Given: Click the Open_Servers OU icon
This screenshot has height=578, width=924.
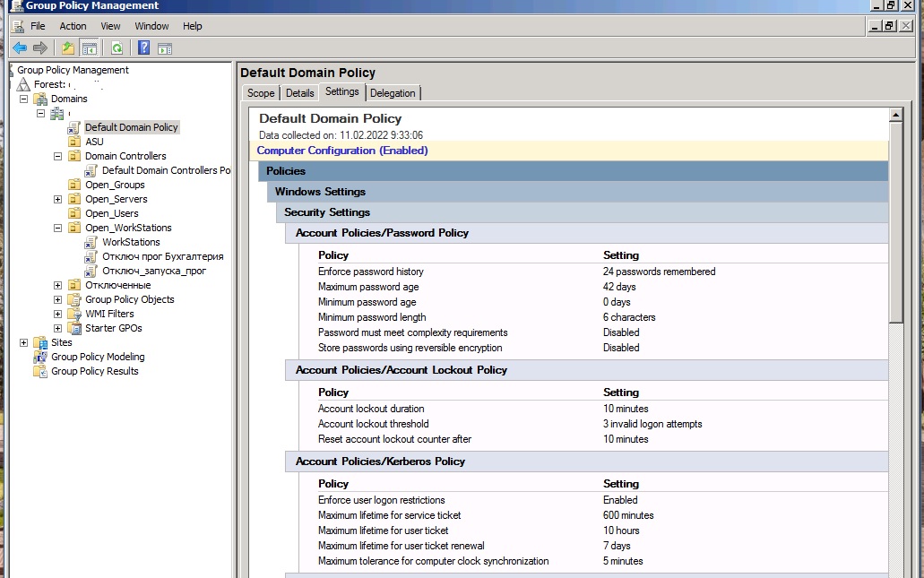Looking at the screenshot, I should [74, 199].
